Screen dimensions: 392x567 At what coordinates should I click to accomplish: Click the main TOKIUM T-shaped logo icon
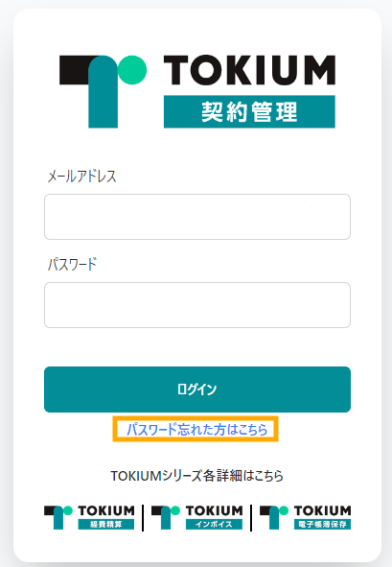pos(103,91)
